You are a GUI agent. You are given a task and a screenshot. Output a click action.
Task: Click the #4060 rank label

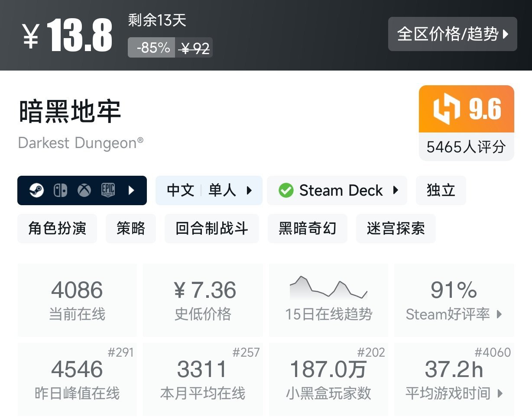(493, 353)
